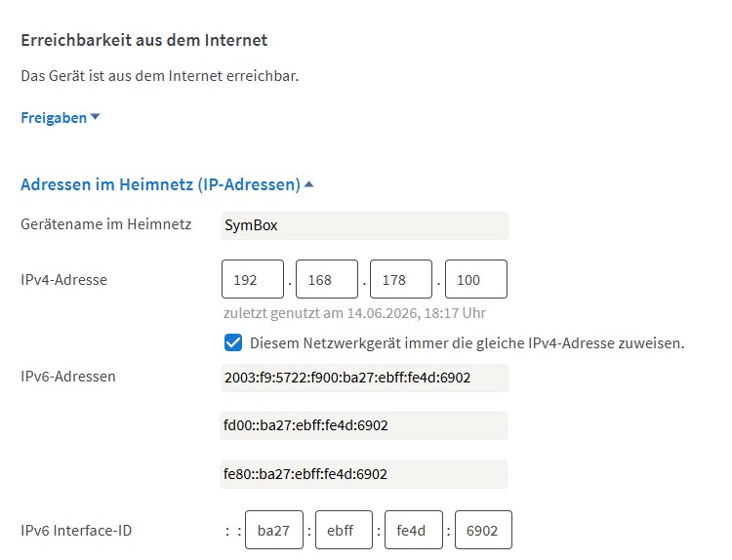Click the 2003:f9:5722 IPv6 address field

click(365, 378)
